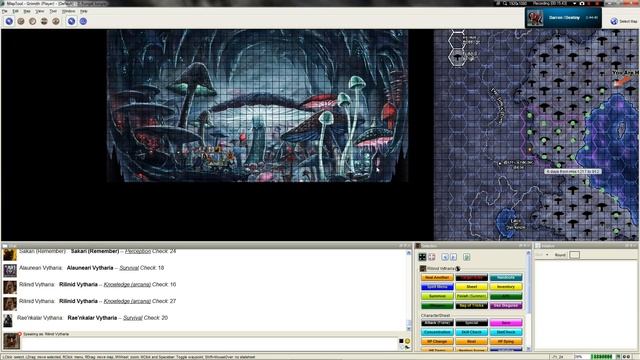Click the red deselect tokens icon
Screen dimensions: 640x360
pos(432,257)
